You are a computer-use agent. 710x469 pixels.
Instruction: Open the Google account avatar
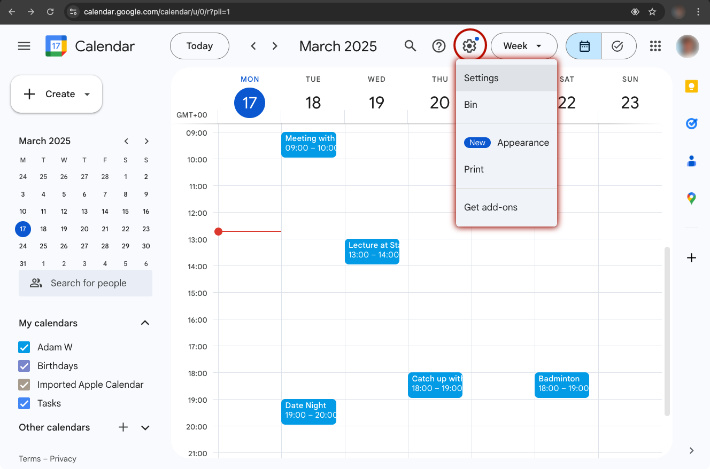[687, 46]
